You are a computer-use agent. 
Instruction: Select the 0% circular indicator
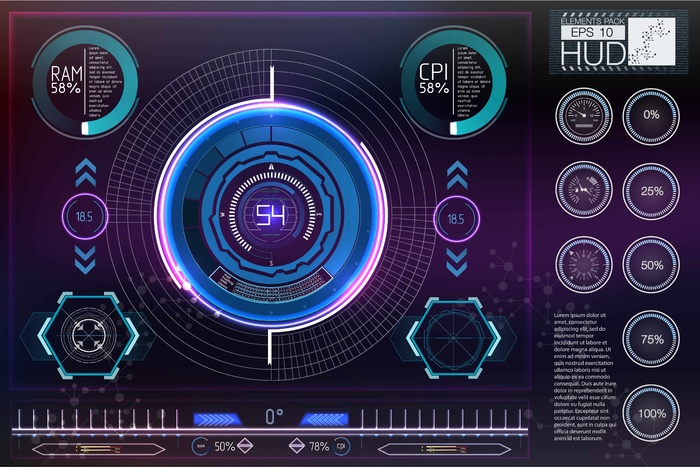pyautogui.click(x=651, y=116)
